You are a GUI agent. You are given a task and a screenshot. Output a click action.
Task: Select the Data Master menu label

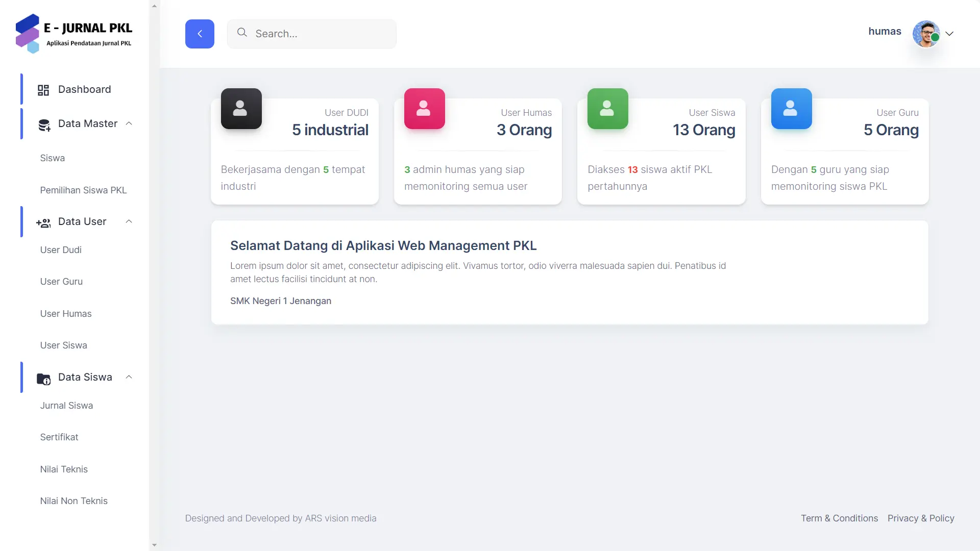[88, 123]
